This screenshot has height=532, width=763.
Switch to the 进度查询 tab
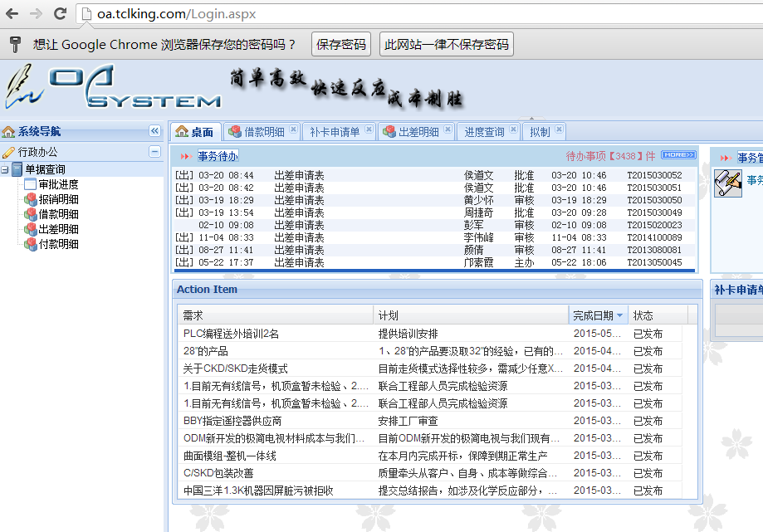(x=487, y=132)
